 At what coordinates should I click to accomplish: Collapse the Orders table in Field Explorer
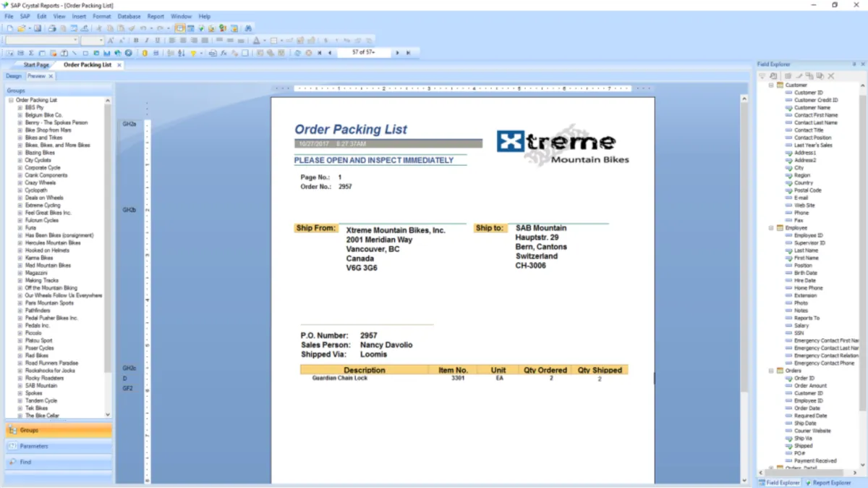click(771, 370)
